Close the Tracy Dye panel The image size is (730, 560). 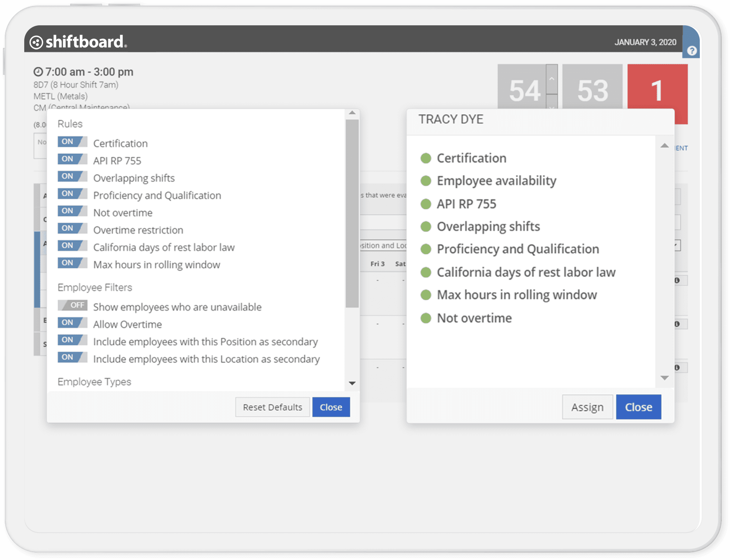[x=639, y=407]
